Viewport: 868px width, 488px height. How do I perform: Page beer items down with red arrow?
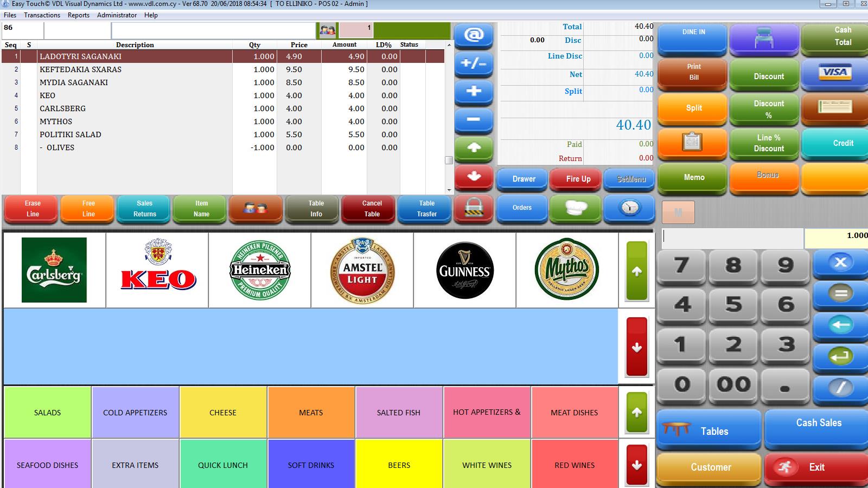pos(637,347)
